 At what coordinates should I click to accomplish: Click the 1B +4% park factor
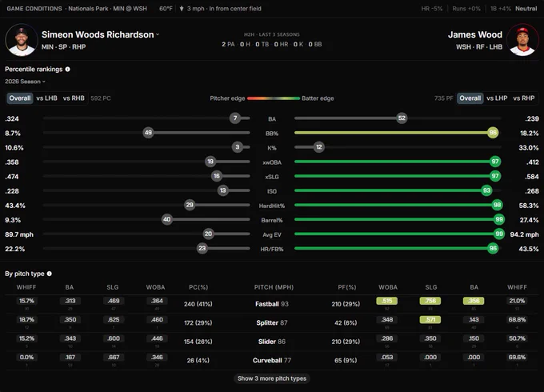click(x=500, y=9)
